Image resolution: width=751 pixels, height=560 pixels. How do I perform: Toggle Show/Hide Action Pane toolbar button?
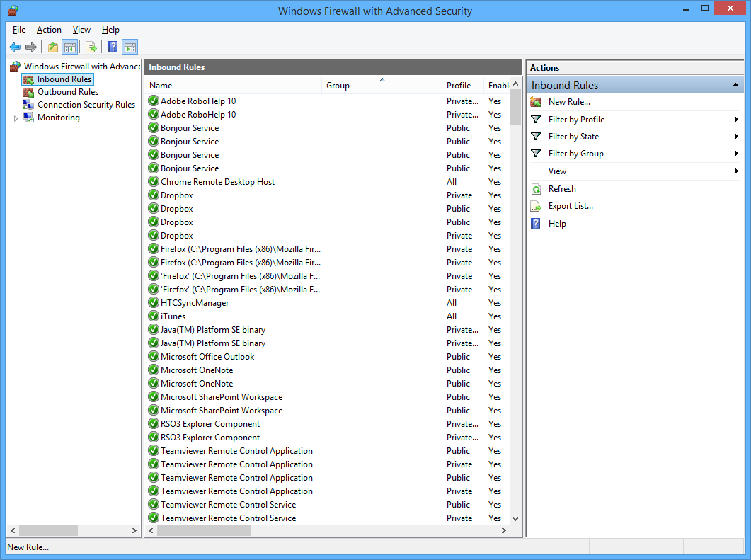tap(130, 47)
